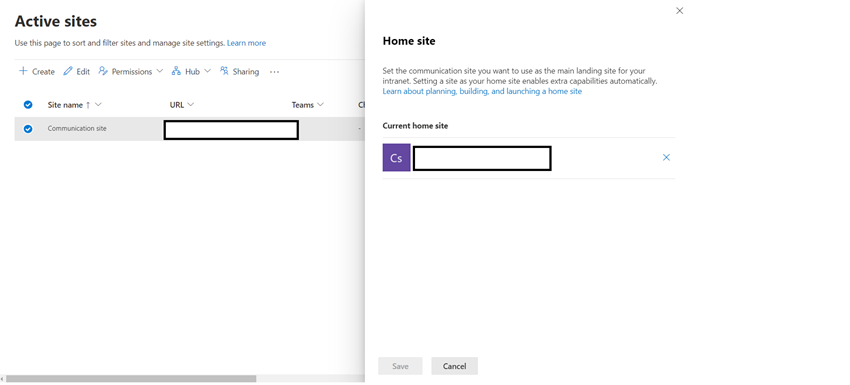This screenshot has height=385, width=850.
Task: Click the Current home site label
Action: (x=415, y=126)
